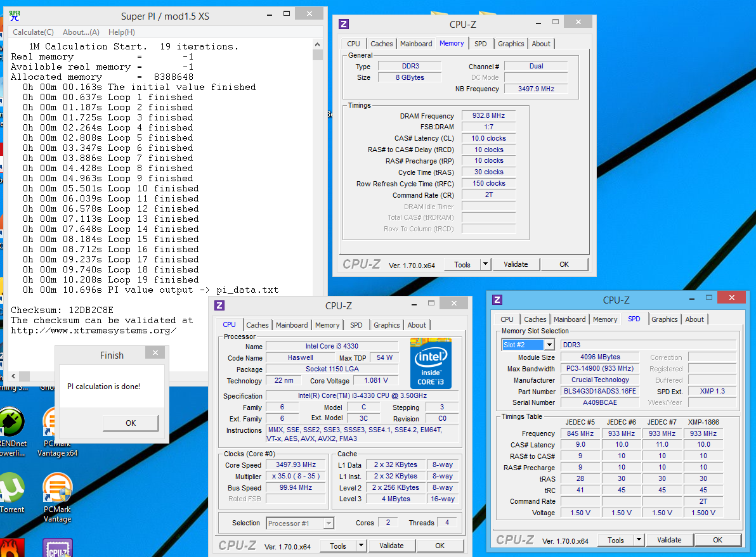
Task: Open the flame icon desktop shortcut
Action: pos(12,548)
